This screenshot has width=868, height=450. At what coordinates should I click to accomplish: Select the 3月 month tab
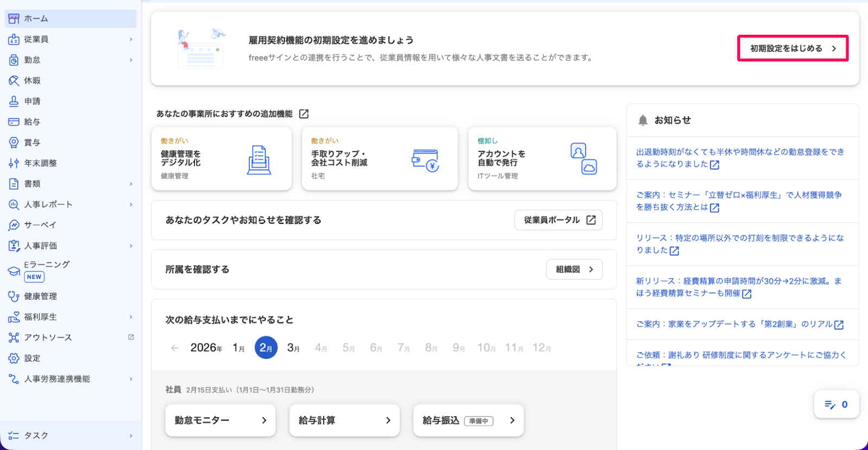point(293,348)
